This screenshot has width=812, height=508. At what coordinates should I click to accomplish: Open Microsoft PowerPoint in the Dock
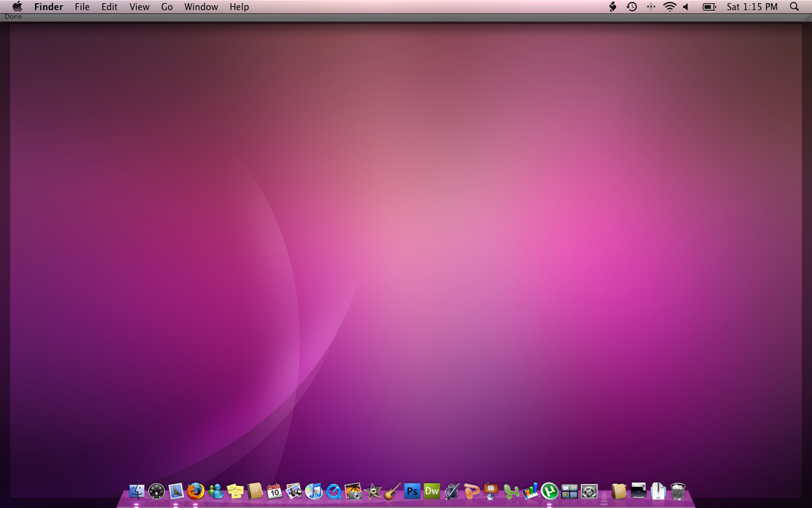[471, 491]
